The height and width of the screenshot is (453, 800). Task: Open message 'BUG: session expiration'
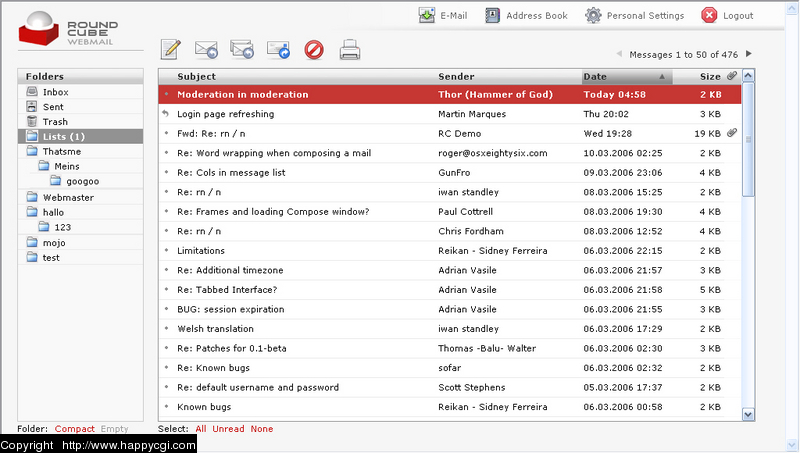click(231, 309)
